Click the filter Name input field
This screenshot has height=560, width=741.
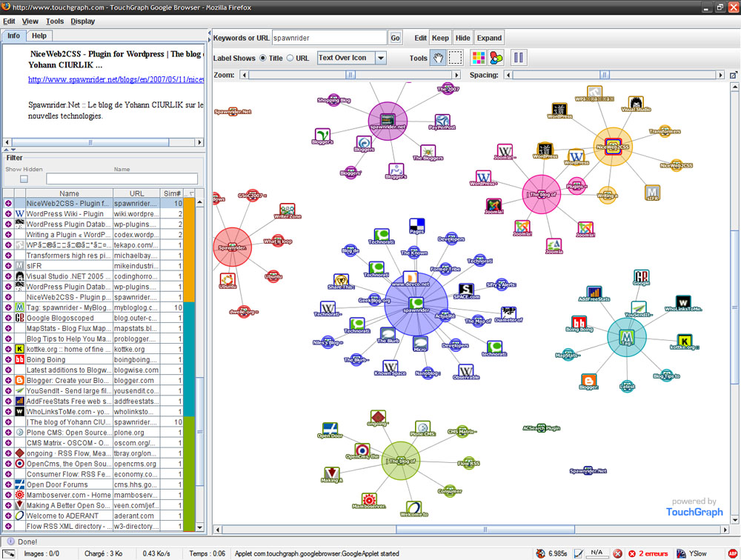[122, 179]
